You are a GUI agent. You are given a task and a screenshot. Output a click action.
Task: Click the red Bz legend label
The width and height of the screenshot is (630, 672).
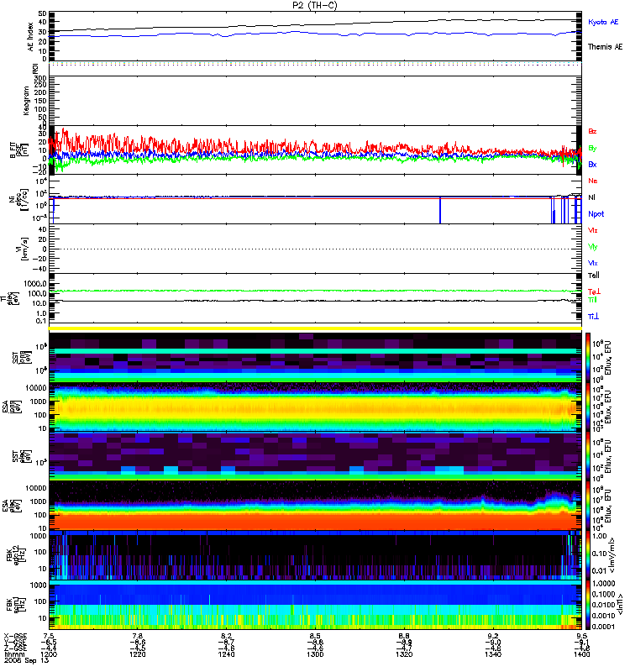tap(592, 131)
